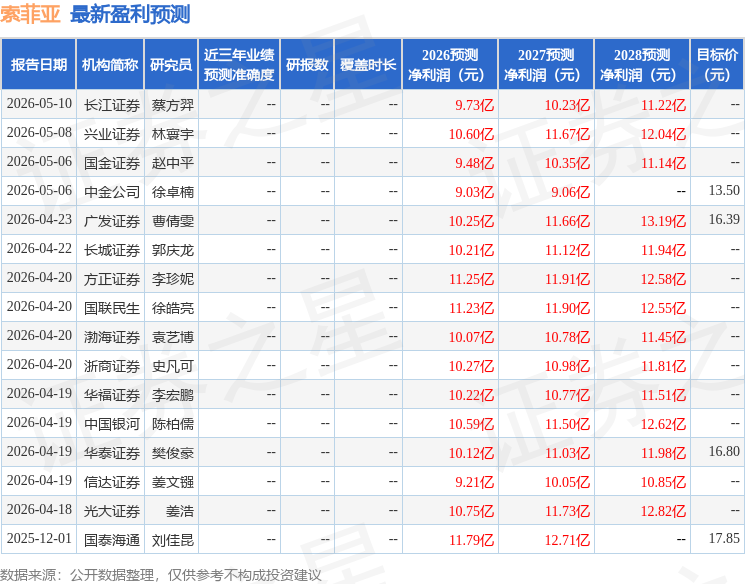Click 中金公司 target price 13.50

pyautogui.click(x=724, y=191)
